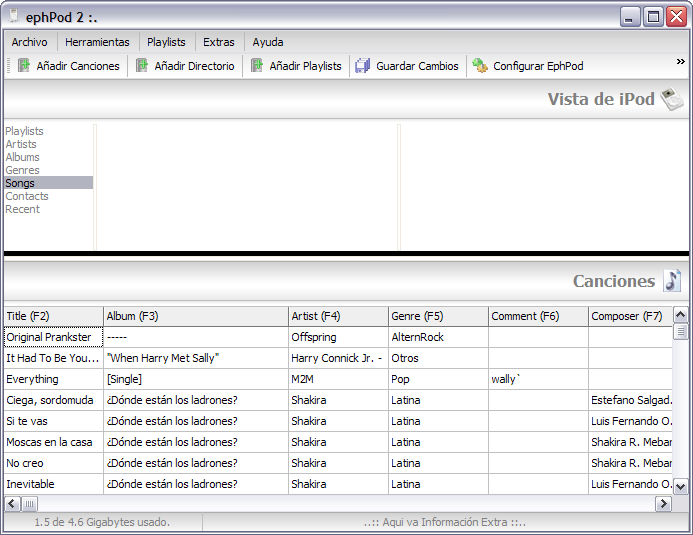The width and height of the screenshot is (693, 535).
Task: Select the "Si te vas" title cell
Action: click(53, 421)
